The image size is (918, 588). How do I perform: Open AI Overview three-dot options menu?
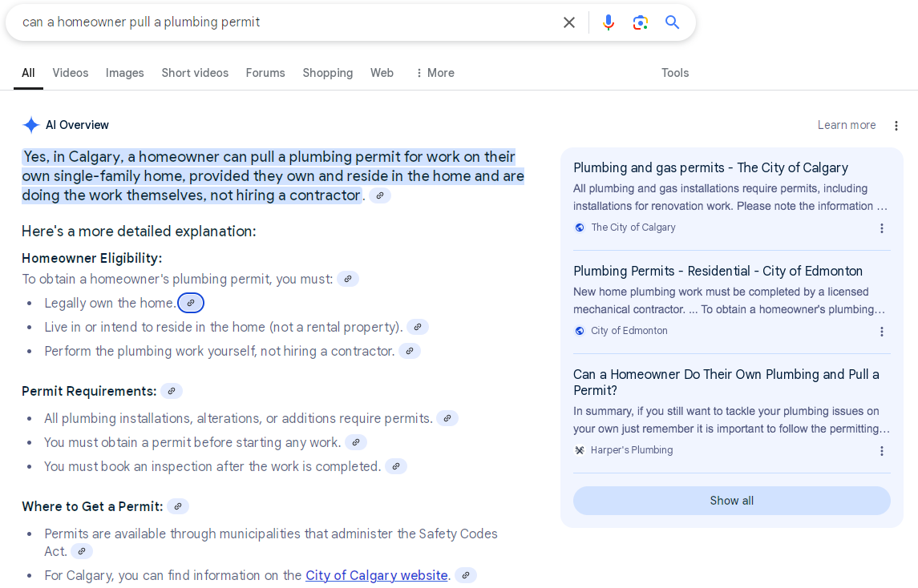click(x=896, y=126)
